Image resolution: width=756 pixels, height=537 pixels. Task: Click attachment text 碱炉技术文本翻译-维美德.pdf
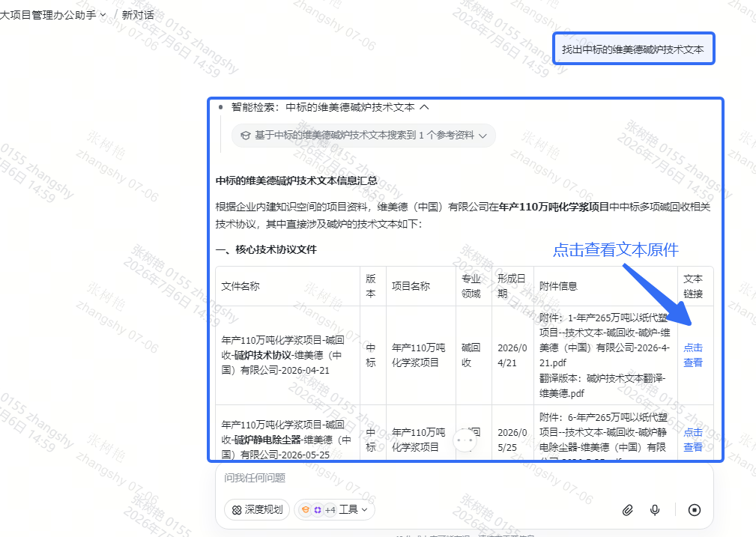coord(602,386)
